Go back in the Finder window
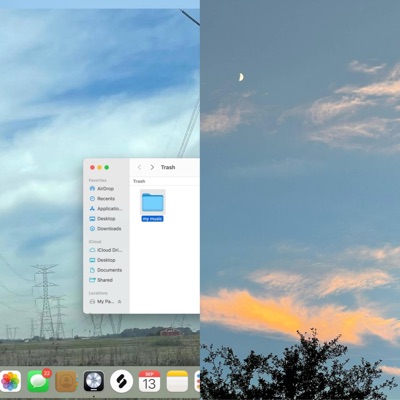Image resolution: width=400 pixels, height=400 pixels. (139, 167)
